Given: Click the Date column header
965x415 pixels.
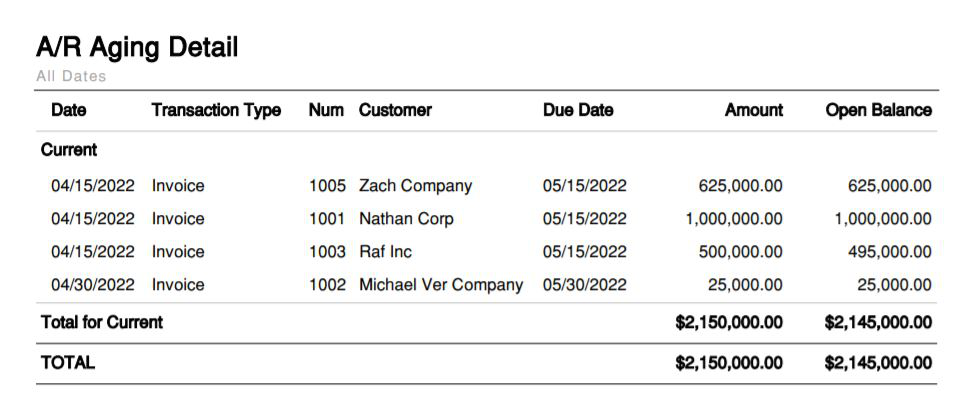Looking at the screenshot, I should click(x=68, y=110).
